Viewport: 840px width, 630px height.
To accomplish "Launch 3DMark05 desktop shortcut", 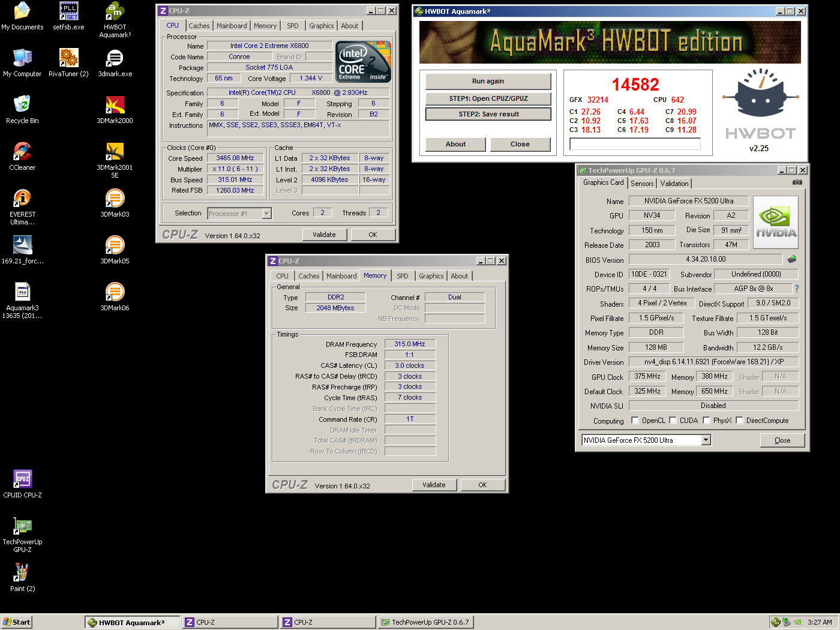I will click(115, 251).
